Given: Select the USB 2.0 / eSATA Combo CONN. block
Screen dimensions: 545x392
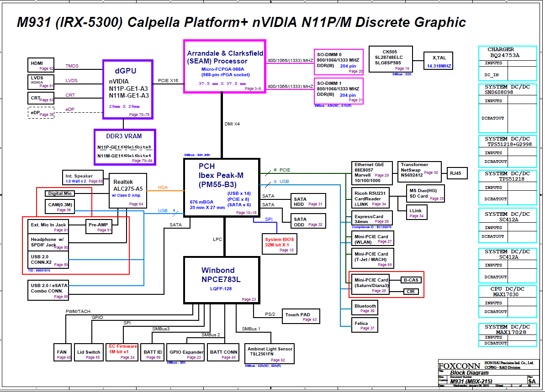Looking at the screenshot, I should [x=48, y=290].
